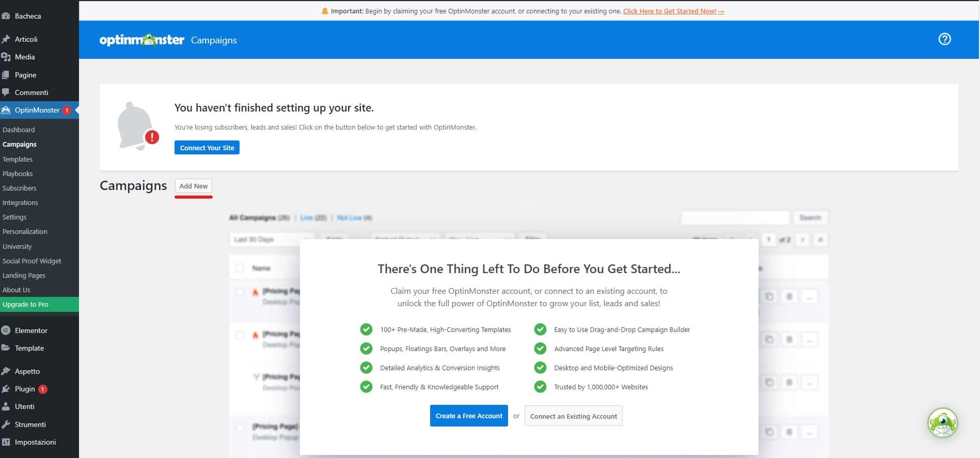
Task: Open Campaigns in the sidebar submenu
Action: 20,144
